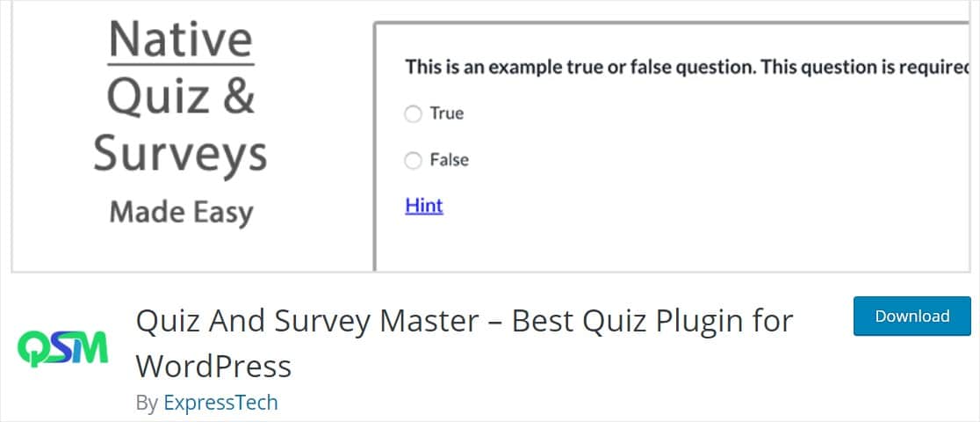
Task: Click 'Best Quiz Plugin for' in title
Action: 652,322
